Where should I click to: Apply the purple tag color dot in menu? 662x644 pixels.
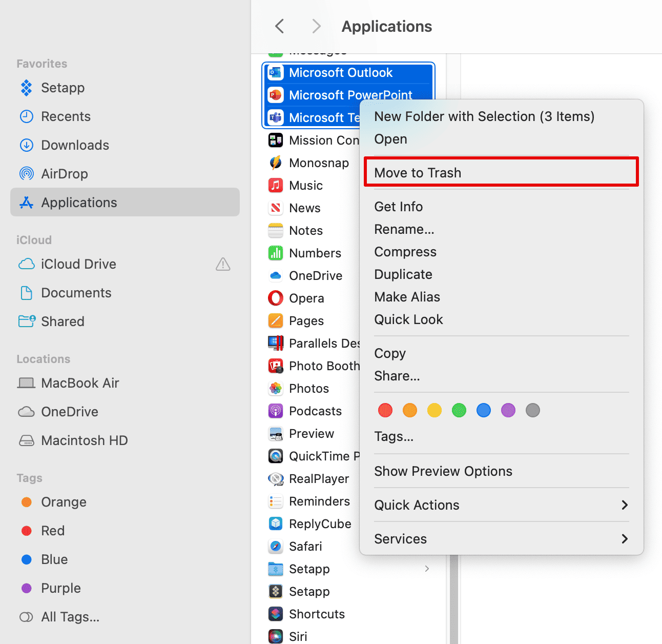(x=508, y=410)
